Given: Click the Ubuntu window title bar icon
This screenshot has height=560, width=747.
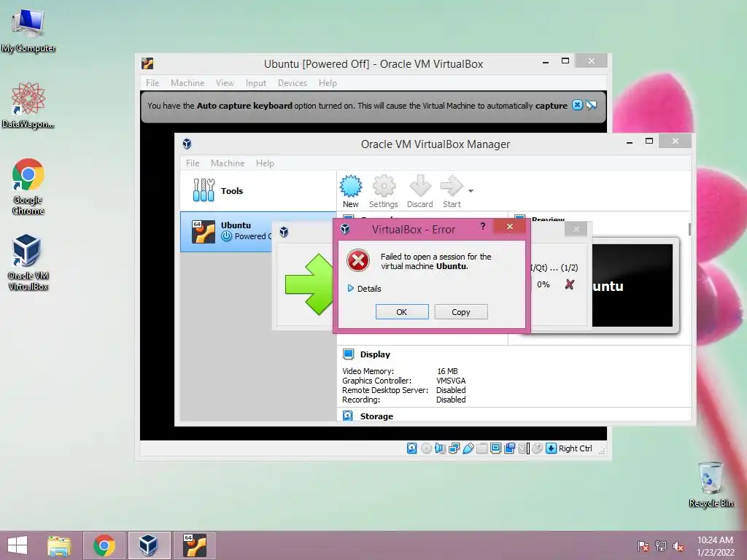Looking at the screenshot, I should point(147,63).
